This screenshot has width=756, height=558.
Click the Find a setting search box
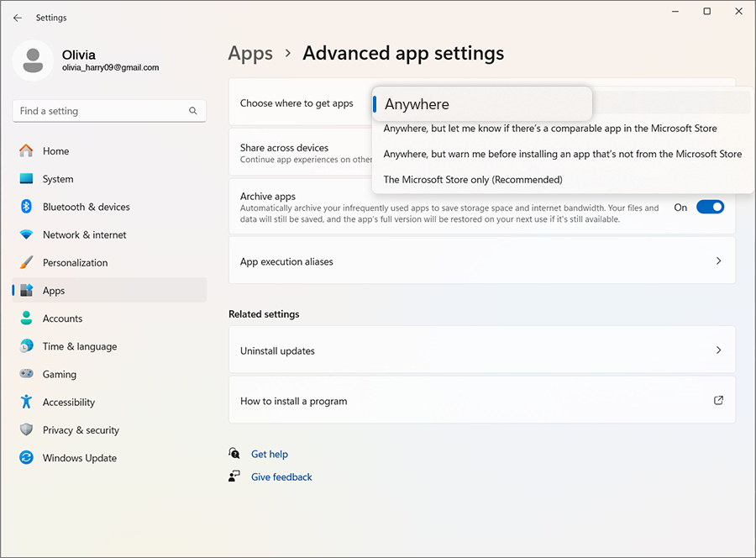click(99, 111)
